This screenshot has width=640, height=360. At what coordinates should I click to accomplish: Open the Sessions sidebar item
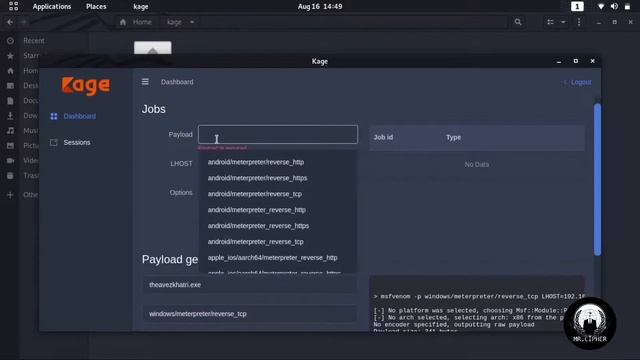tap(77, 142)
